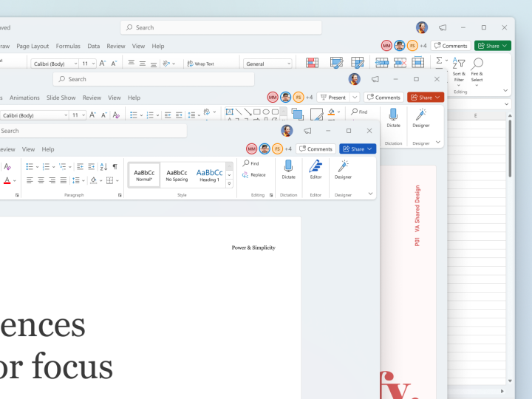Click Find in PowerPoint ribbon

359,112
